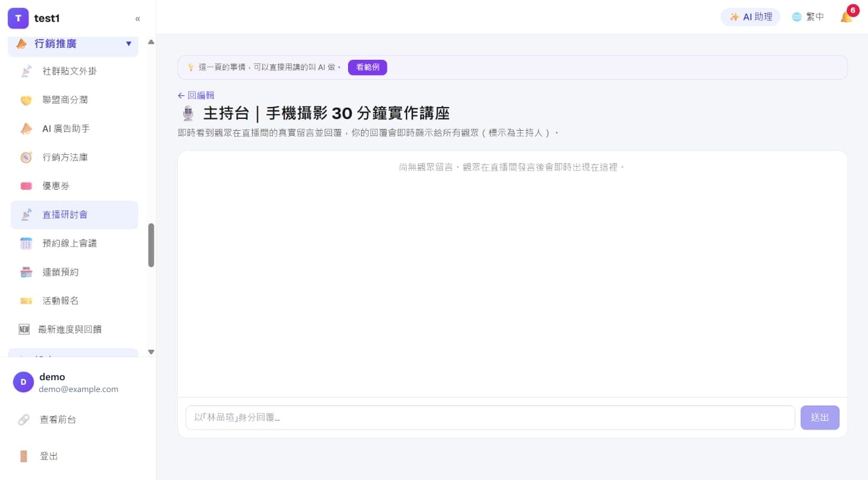Collapse the 行銷推廣 section arrow

click(129, 44)
